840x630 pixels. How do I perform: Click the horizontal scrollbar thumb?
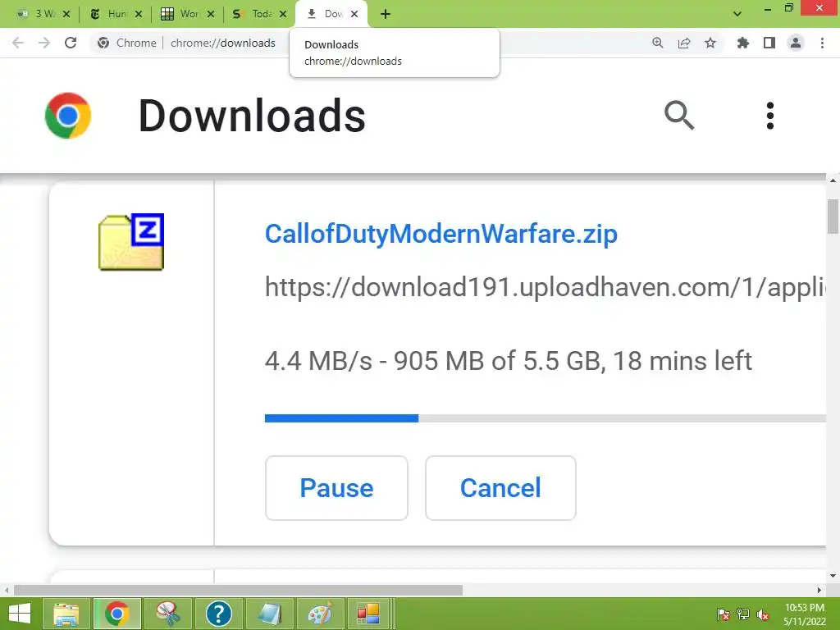click(239, 590)
